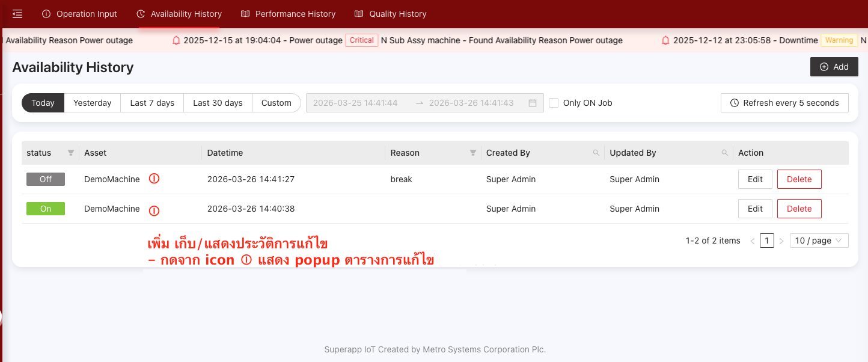Click the Updated By search icon
868x362 pixels.
[x=724, y=153]
